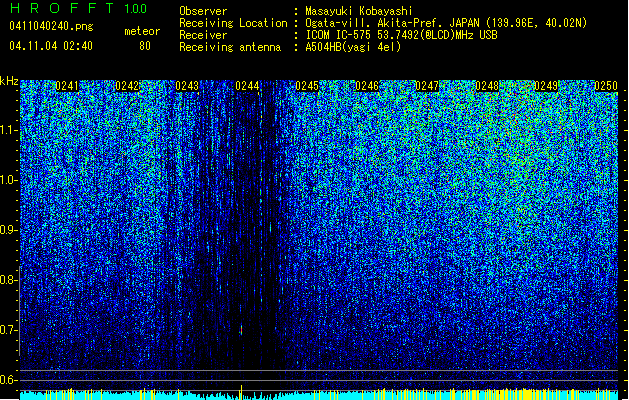Click the 0250 time marker

(606, 86)
